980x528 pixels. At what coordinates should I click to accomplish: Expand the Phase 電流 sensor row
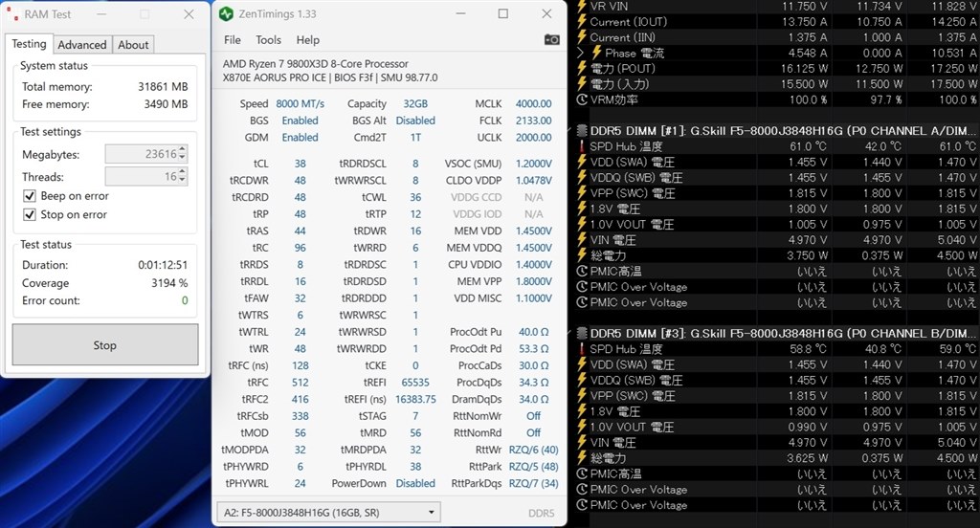[580, 53]
